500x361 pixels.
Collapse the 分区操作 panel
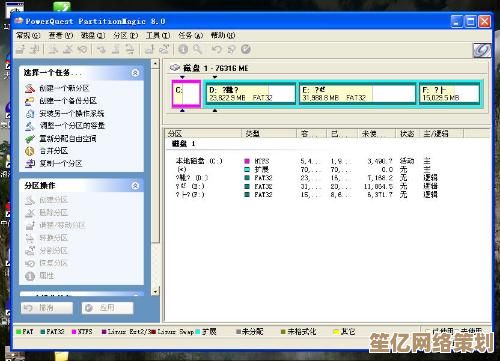click(135, 185)
